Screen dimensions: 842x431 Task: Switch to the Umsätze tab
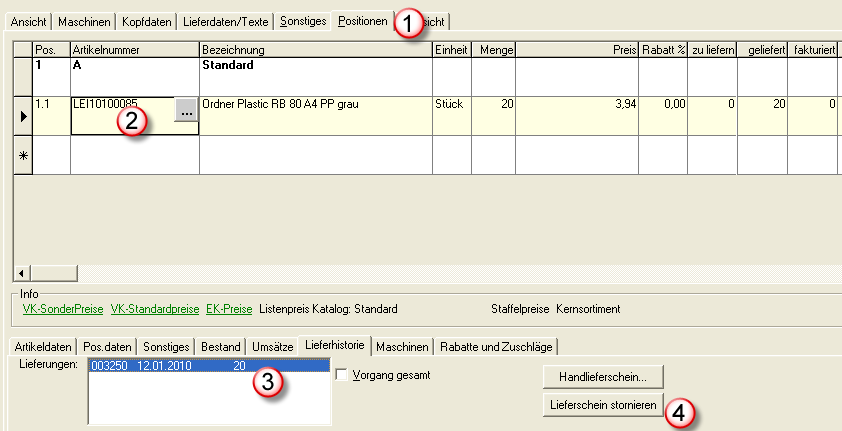coord(273,347)
